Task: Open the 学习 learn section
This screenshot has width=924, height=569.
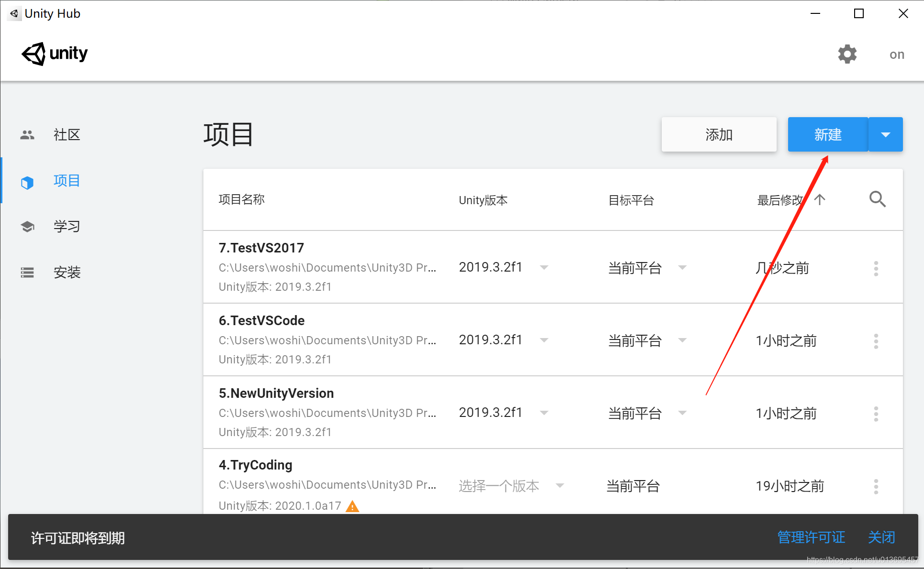Action: [67, 226]
